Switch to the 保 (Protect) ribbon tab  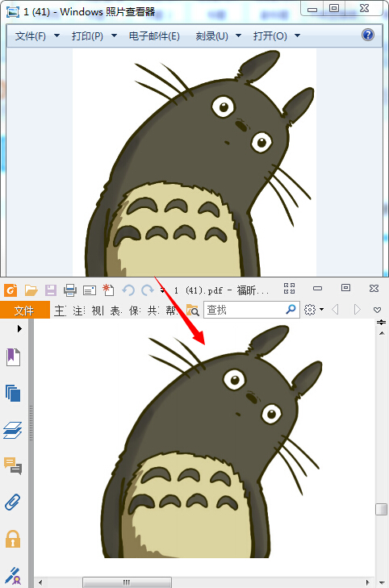tap(135, 311)
